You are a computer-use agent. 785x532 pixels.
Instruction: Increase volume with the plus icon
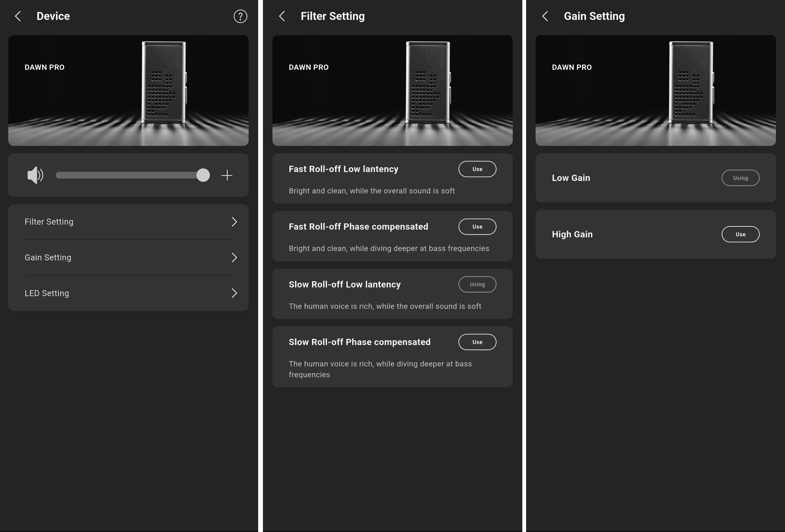(x=227, y=175)
